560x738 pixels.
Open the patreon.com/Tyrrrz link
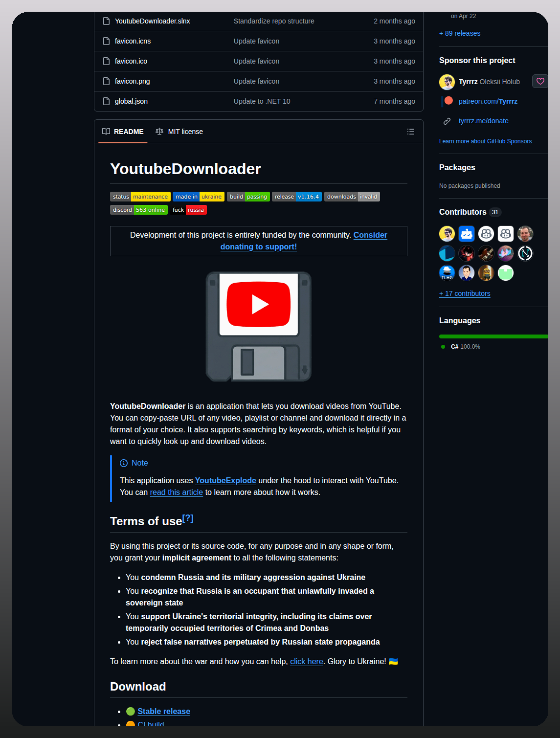click(488, 101)
